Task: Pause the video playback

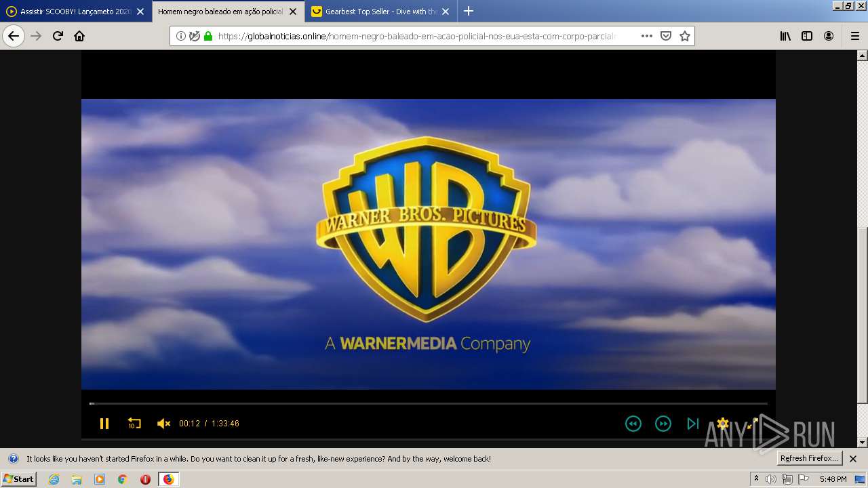Action: tap(104, 424)
